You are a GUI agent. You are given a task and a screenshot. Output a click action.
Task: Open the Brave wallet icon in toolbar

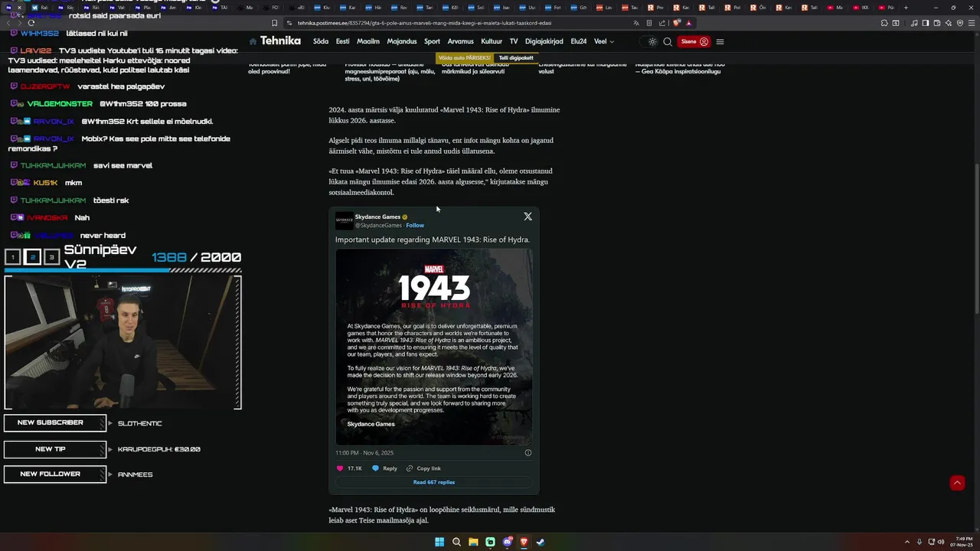936,23
